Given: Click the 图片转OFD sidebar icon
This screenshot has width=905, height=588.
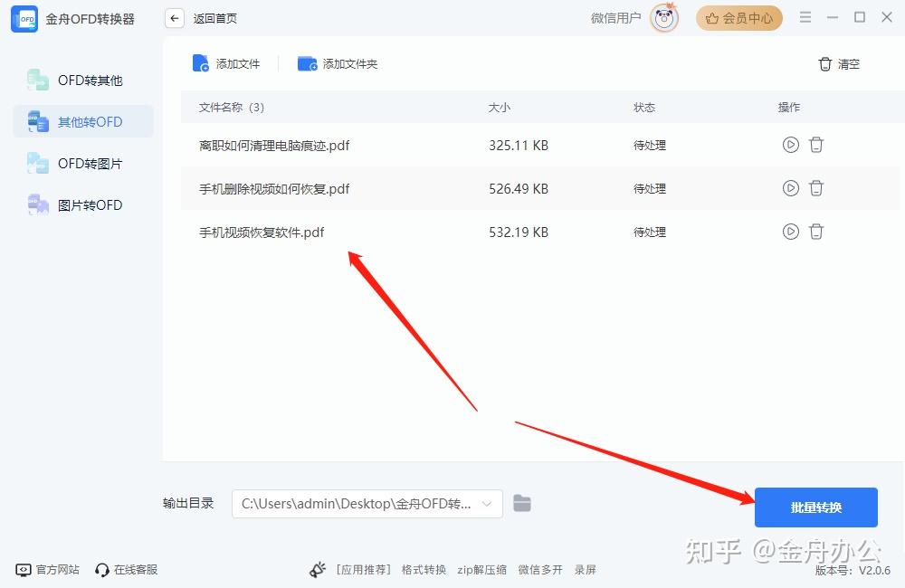Looking at the screenshot, I should click(37, 204).
